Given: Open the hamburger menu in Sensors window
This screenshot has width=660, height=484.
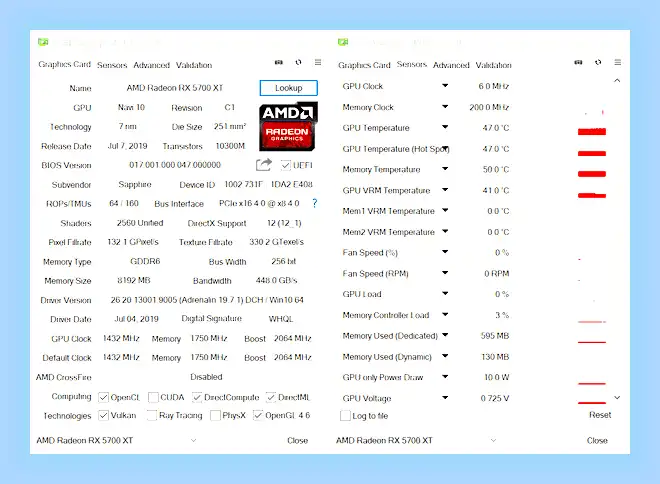Looking at the screenshot, I should pyautogui.click(x=617, y=62).
